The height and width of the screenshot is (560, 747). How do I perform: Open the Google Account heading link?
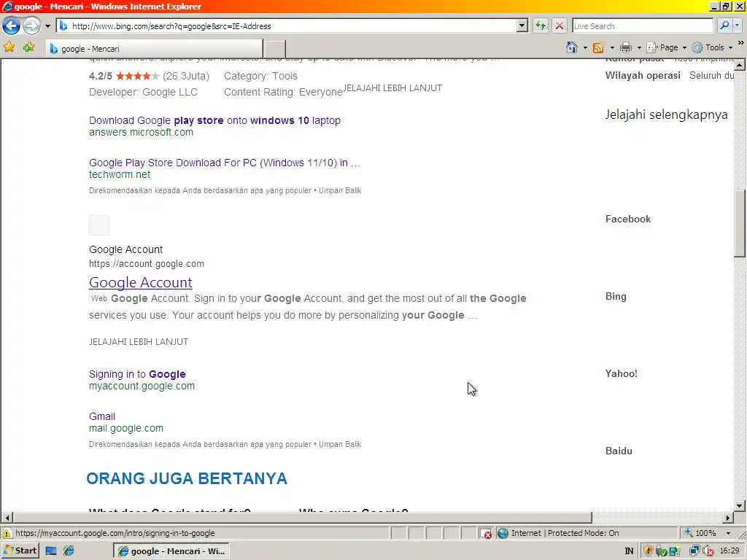tap(141, 282)
